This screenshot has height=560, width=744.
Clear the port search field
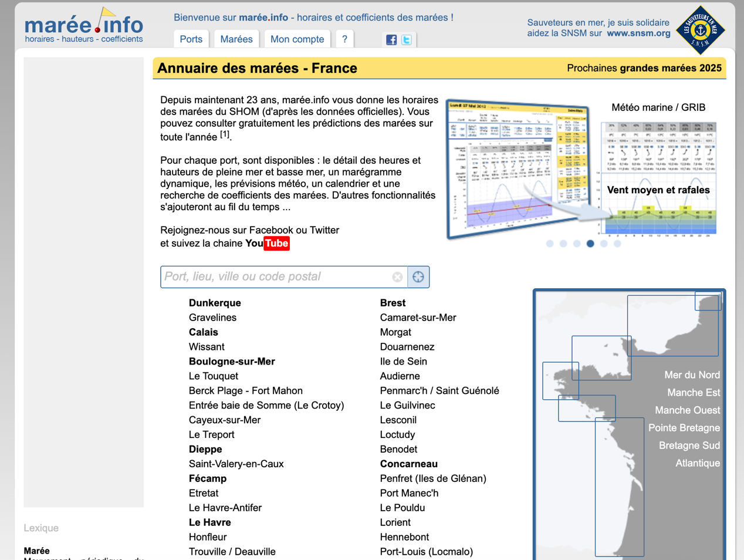(397, 277)
